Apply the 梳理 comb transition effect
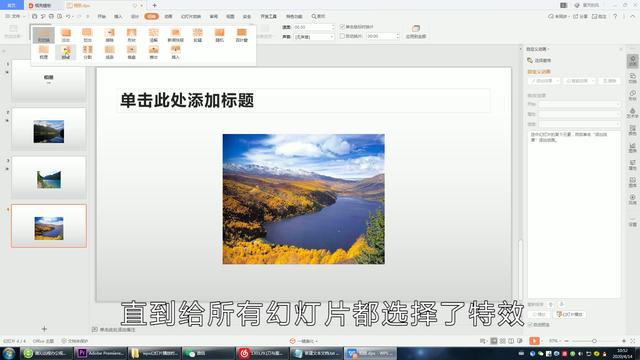This screenshot has height=360, width=640. 44,52
